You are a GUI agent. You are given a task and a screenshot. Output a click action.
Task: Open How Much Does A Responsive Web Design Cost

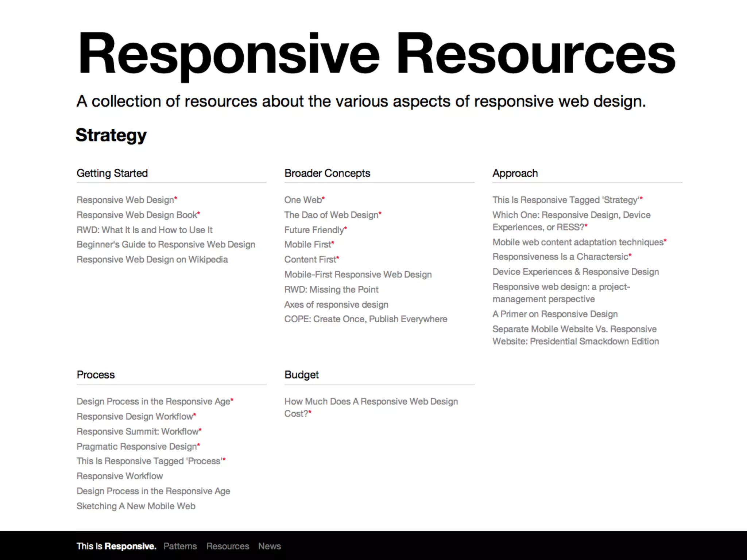371,402
